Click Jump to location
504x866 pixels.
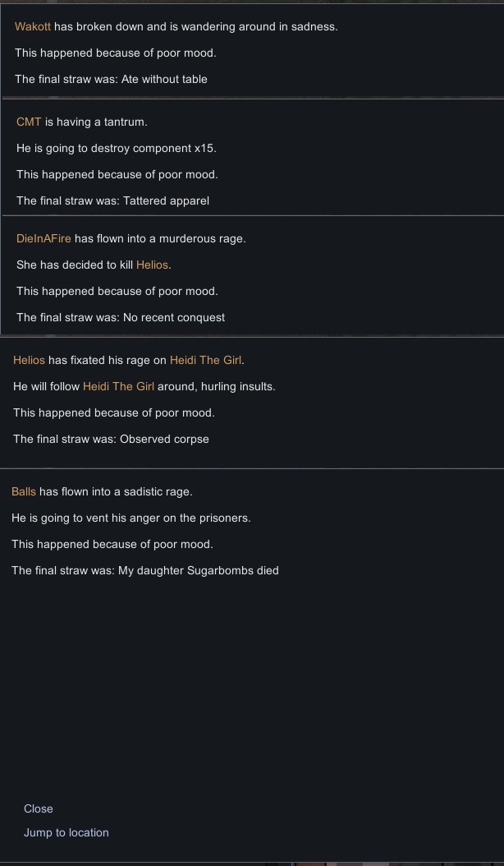tap(66, 832)
